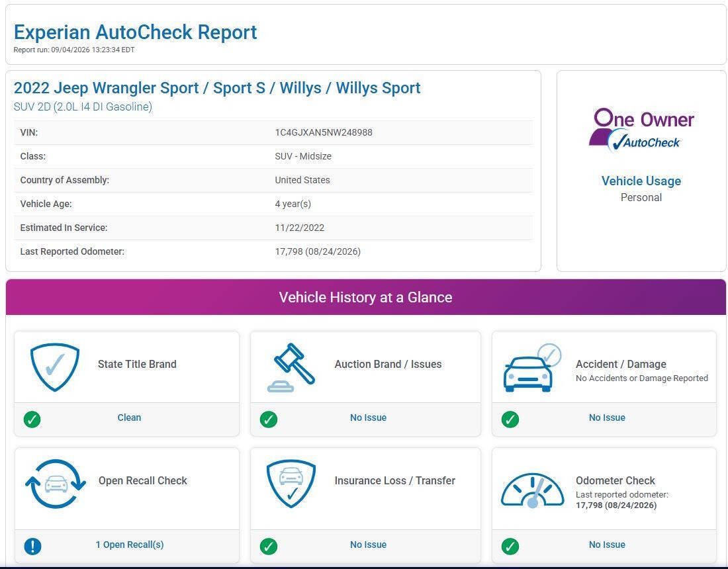Click green checkmark beside Clean status

point(32,419)
